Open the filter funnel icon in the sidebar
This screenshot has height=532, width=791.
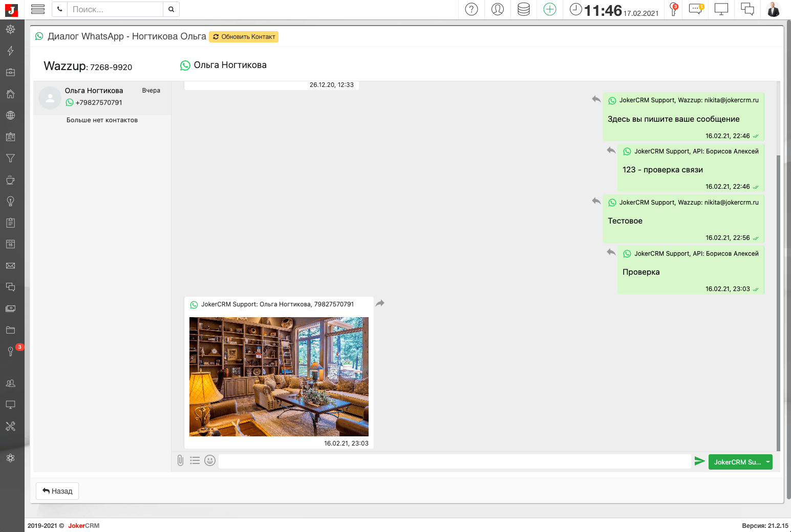[10, 158]
